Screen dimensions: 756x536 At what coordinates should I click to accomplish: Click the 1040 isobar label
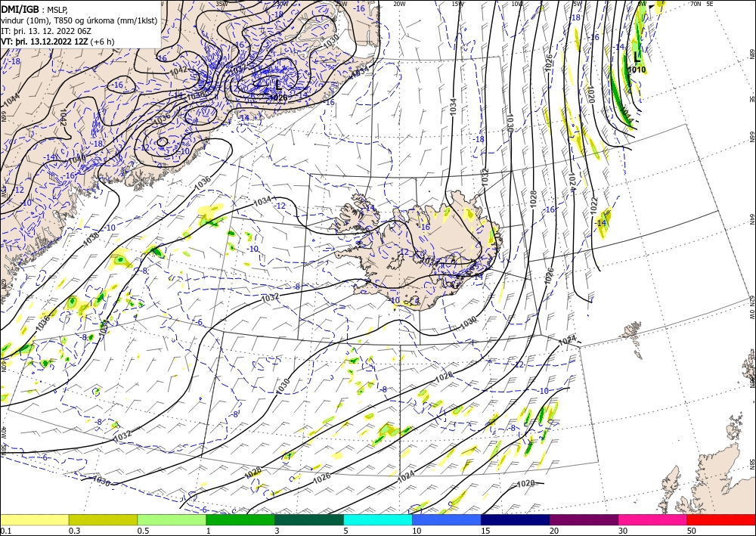(x=76, y=158)
